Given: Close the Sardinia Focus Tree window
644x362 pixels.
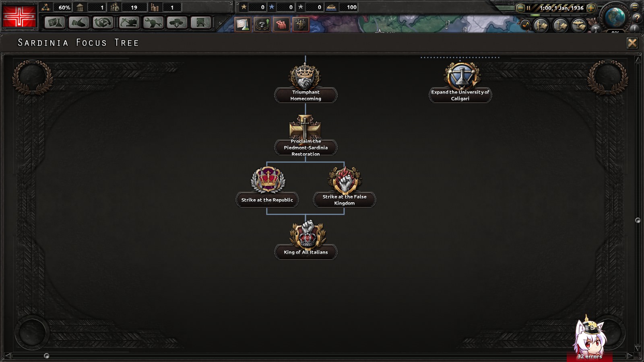Looking at the screenshot, I should click(632, 43).
